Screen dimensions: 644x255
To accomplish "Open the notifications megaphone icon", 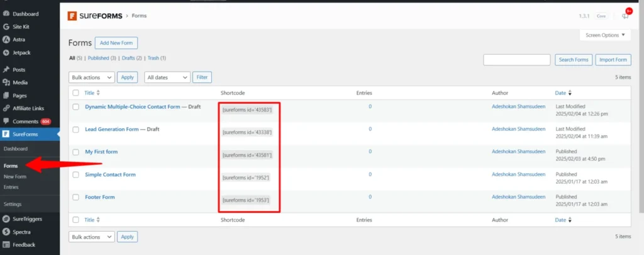I will 625,16.
